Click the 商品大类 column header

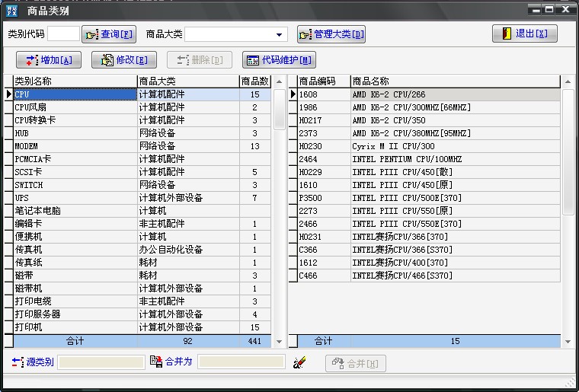(188, 81)
